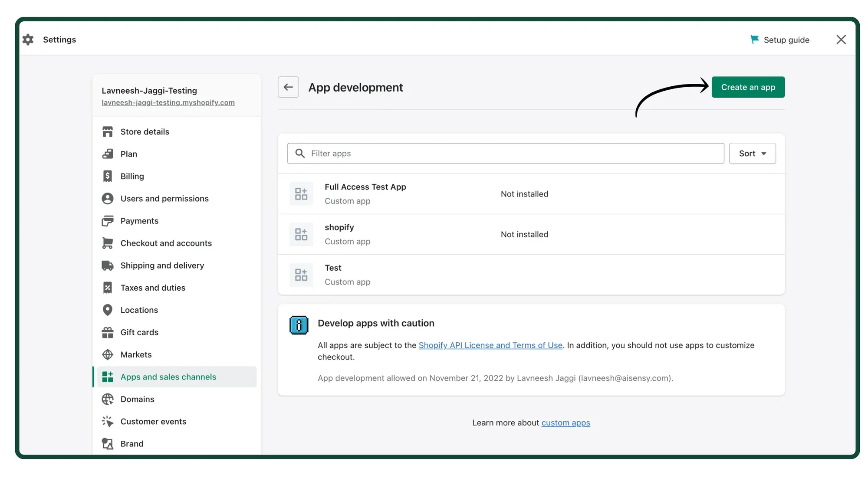Image resolution: width=868 pixels, height=488 pixels.
Task: Click the Markets globe icon
Action: click(108, 354)
